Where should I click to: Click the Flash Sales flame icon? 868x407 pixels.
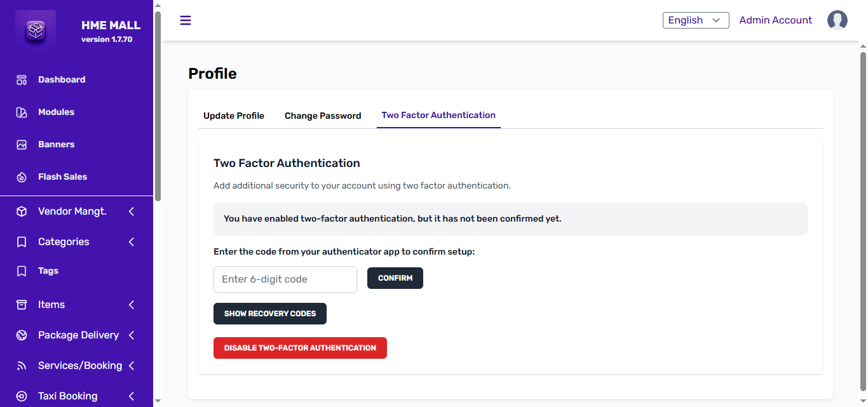click(22, 177)
